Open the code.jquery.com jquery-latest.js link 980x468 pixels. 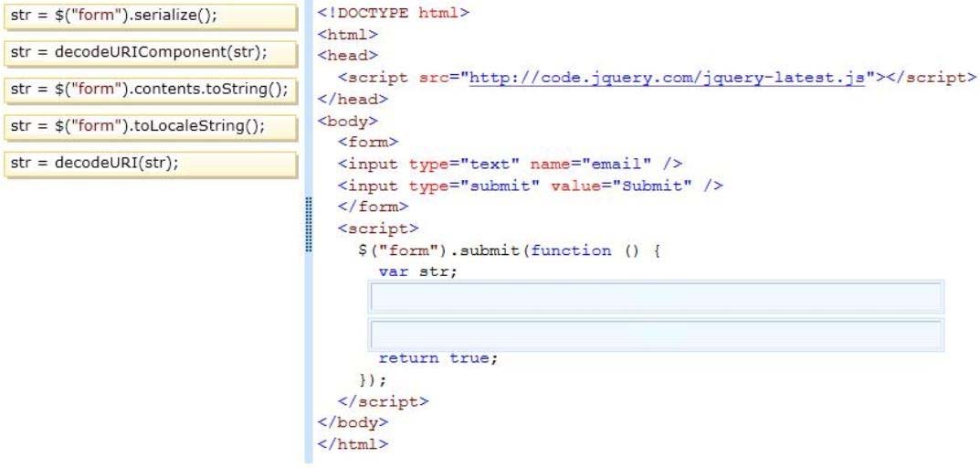pyautogui.click(x=667, y=78)
